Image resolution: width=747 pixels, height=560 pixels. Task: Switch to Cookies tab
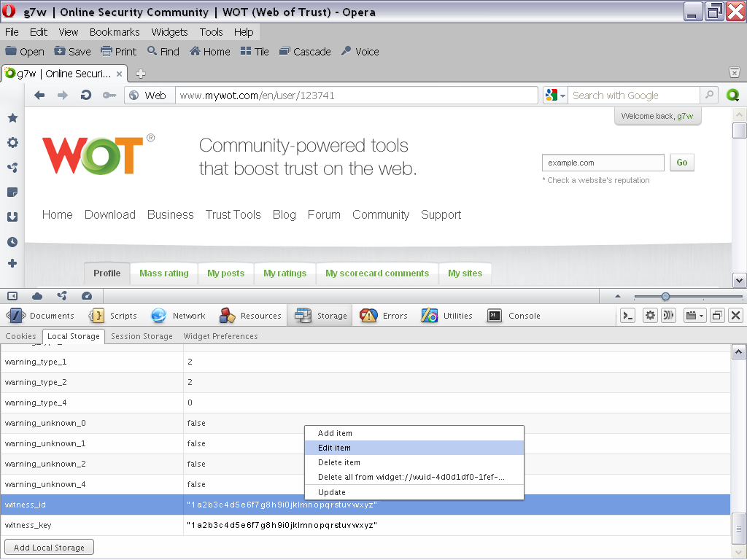(x=20, y=336)
